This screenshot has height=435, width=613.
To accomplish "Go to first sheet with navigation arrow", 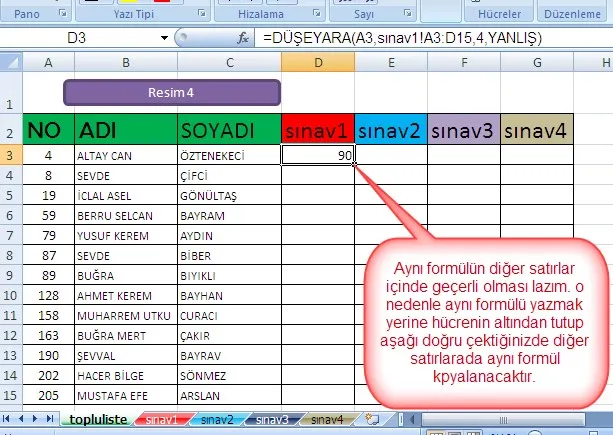I will 10,420.
